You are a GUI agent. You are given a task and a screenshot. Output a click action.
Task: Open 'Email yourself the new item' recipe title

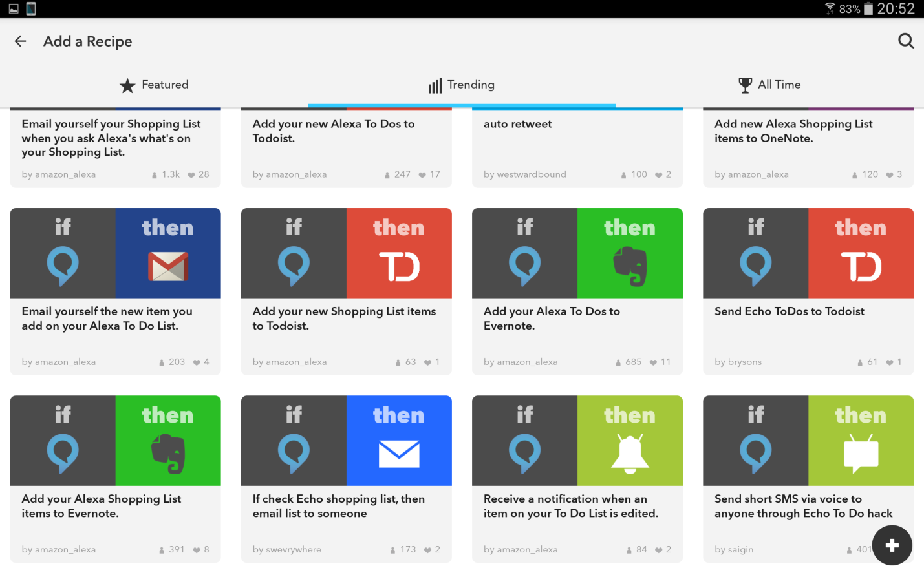click(x=107, y=318)
